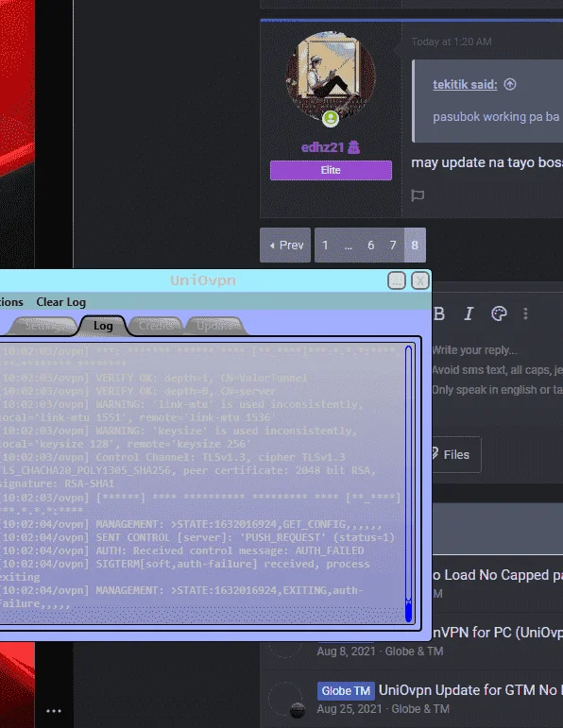This screenshot has height=728, width=563.
Task: Click the UniOvpn log vertical scrollbar
Action: coord(408,483)
